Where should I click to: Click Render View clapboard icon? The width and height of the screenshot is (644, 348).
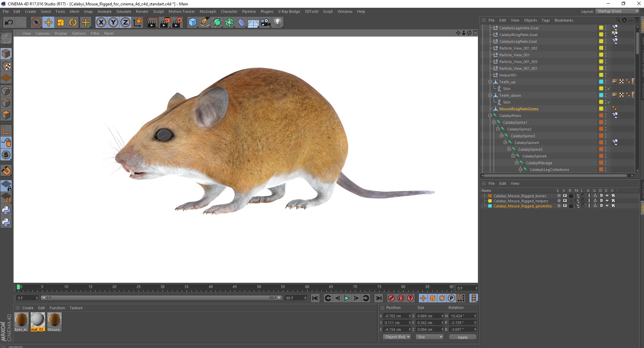pos(152,23)
